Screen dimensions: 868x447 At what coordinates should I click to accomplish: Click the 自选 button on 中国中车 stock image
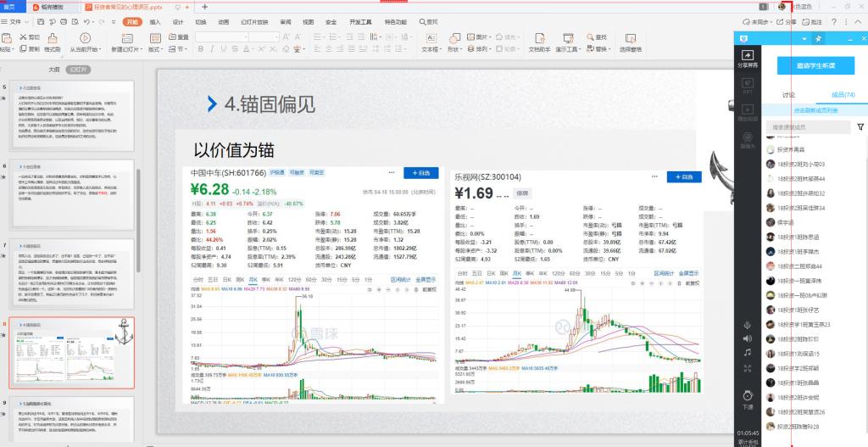[x=420, y=173]
